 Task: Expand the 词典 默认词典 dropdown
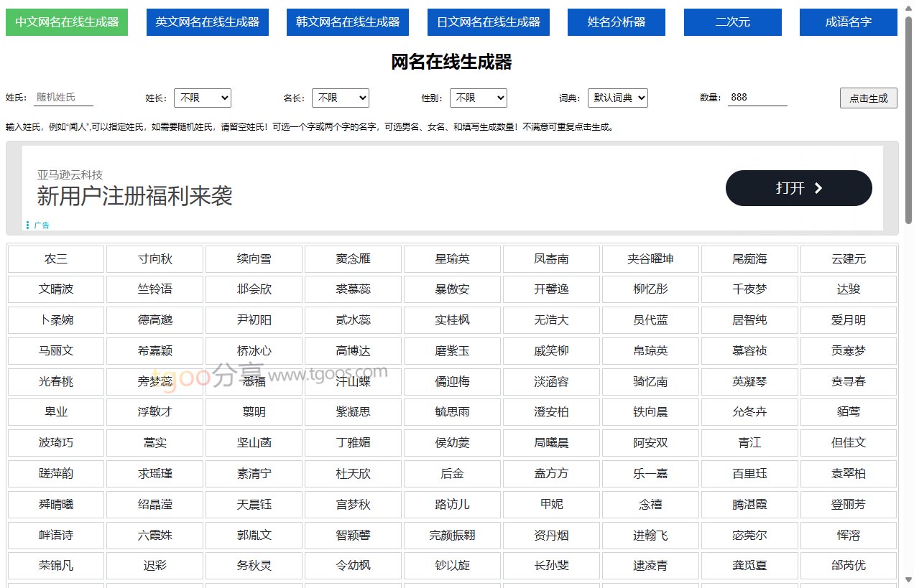(617, 98)
